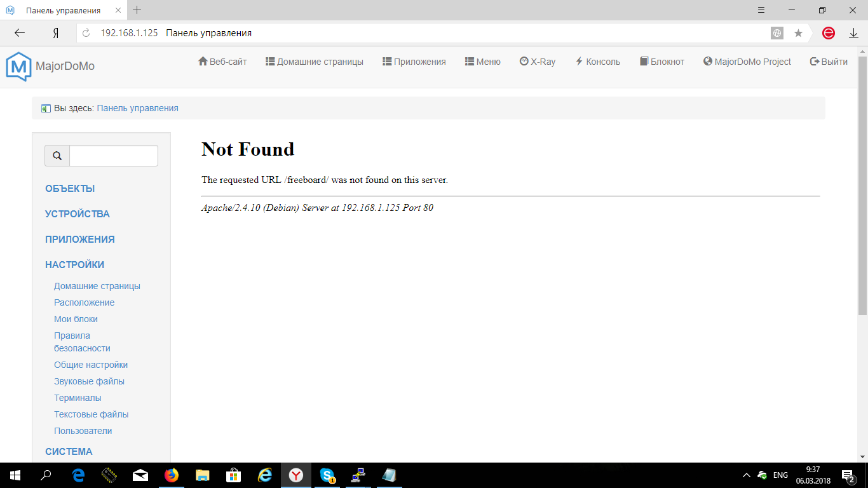This screenshot has width=868, height=488.
Task: Open Windows taskbar search
Action: click(46, 475)
